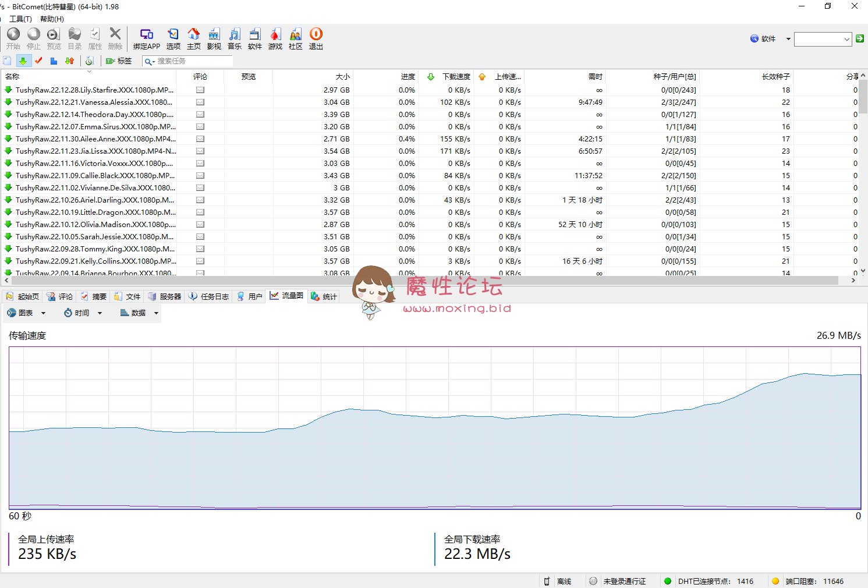Click the 游戏 games icon
This screenshot has width=868, height=588.
pyautogui.click(x=275, y=38)
